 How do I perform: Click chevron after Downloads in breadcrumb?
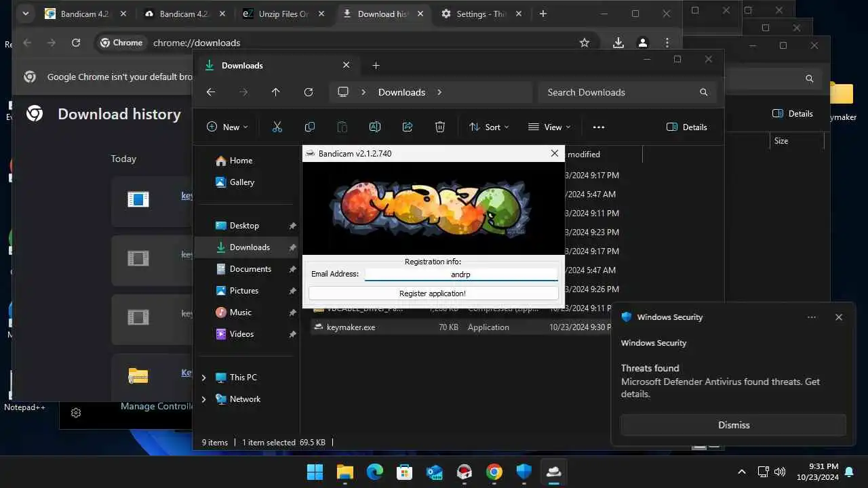point(439,92)
